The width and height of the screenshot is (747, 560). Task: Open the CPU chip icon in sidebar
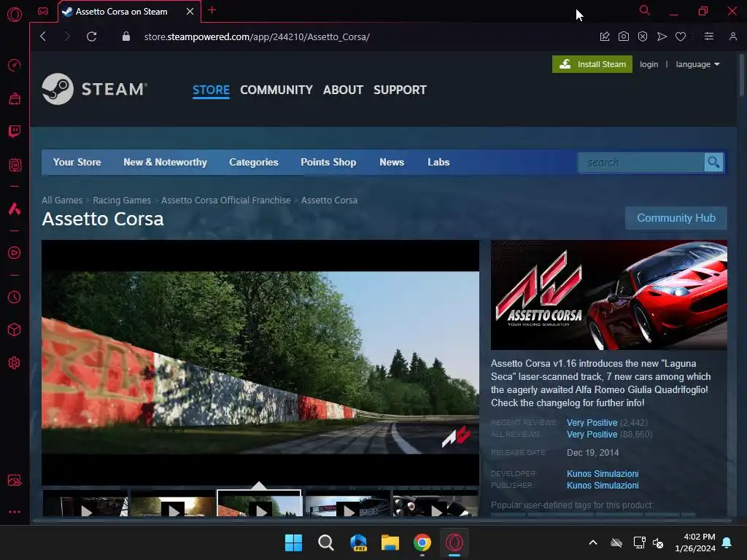pyautogui.click(x=15, y=165)
